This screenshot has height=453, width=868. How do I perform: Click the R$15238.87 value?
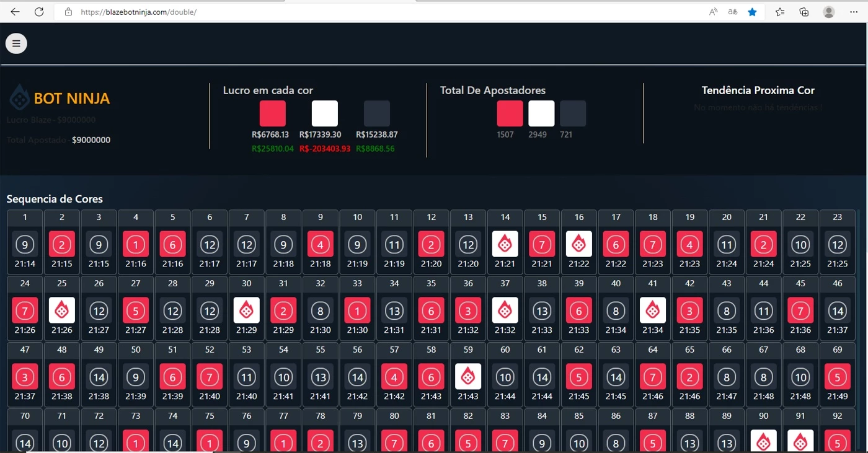(377, 134)
